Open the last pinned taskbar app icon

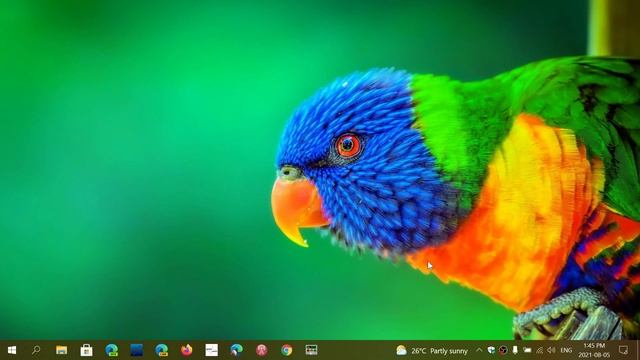click(x=311, y=350)
